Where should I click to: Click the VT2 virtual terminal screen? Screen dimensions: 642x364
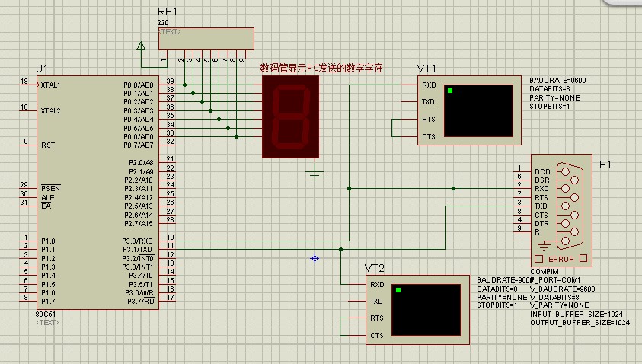tap(426, 310)
